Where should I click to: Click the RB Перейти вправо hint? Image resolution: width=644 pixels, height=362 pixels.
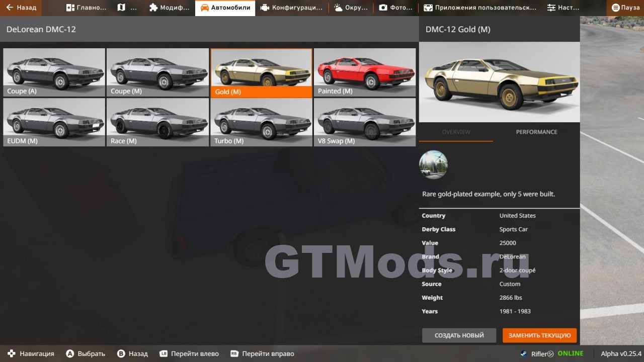pos(262,353)
